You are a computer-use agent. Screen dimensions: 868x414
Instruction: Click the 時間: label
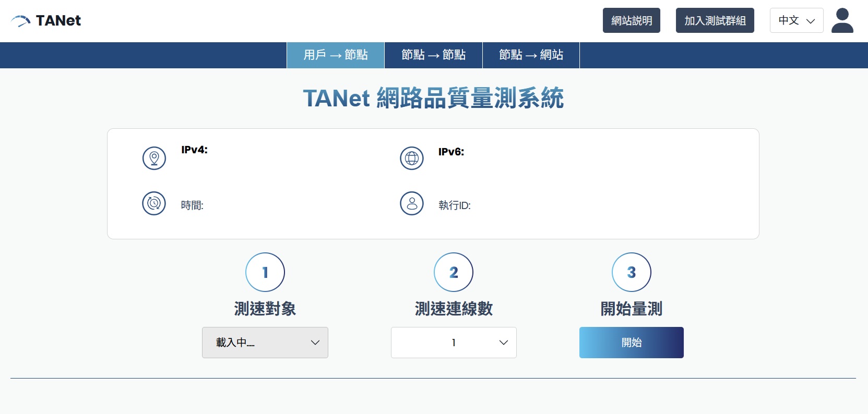click(x=192, y=205)
